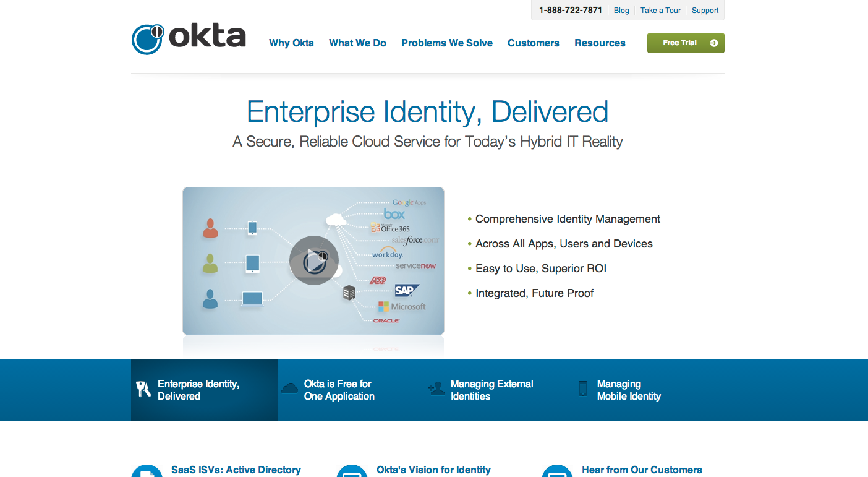Click the icon beside Hear from Our Customers
Screen dimensions: 868x477
click(557, 471)
